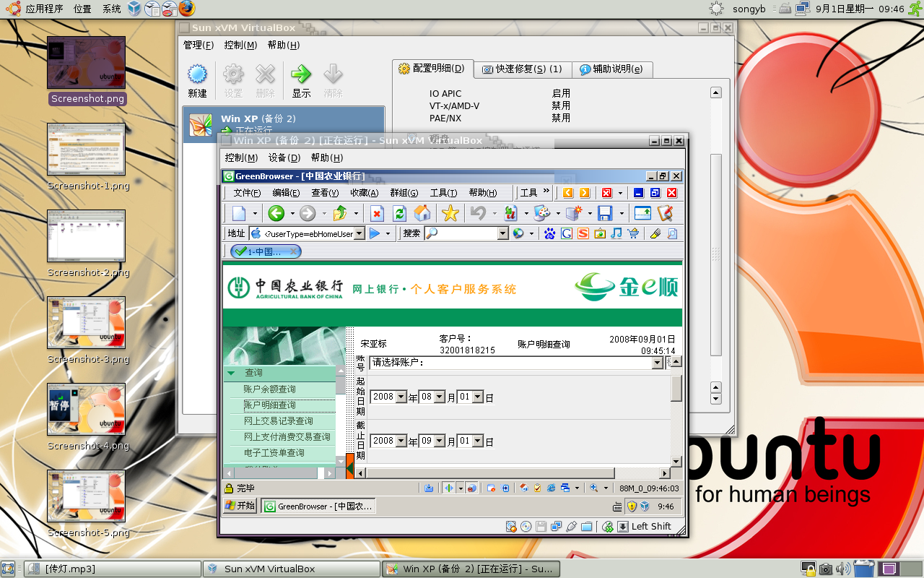Screen dimensions: 924x578
Task: Click the red X Stop page icon
Action: coord(376,213)
